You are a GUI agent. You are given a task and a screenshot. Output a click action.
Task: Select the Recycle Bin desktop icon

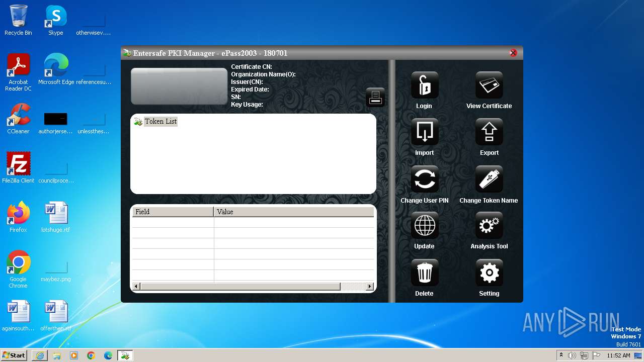pos(18,20)
